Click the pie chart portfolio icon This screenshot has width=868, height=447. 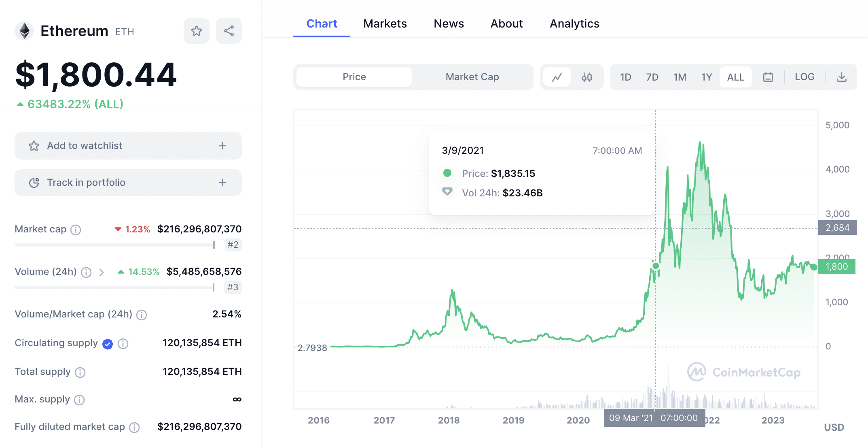[34, 183]
